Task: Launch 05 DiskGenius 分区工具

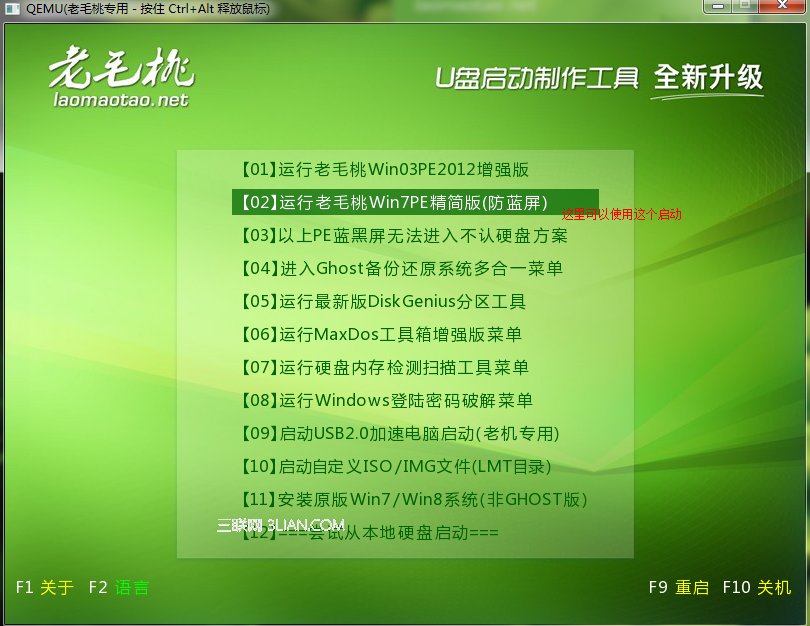Action: point(383,302)
